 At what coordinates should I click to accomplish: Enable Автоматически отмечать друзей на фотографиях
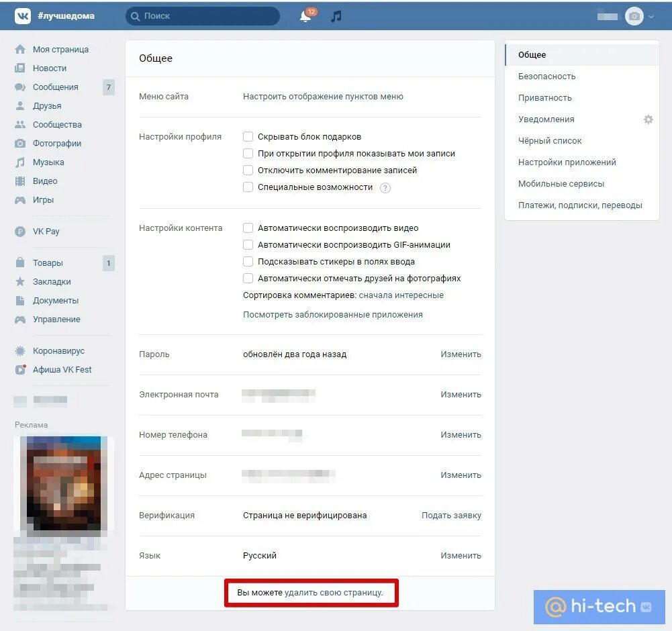tap(248, 278)
